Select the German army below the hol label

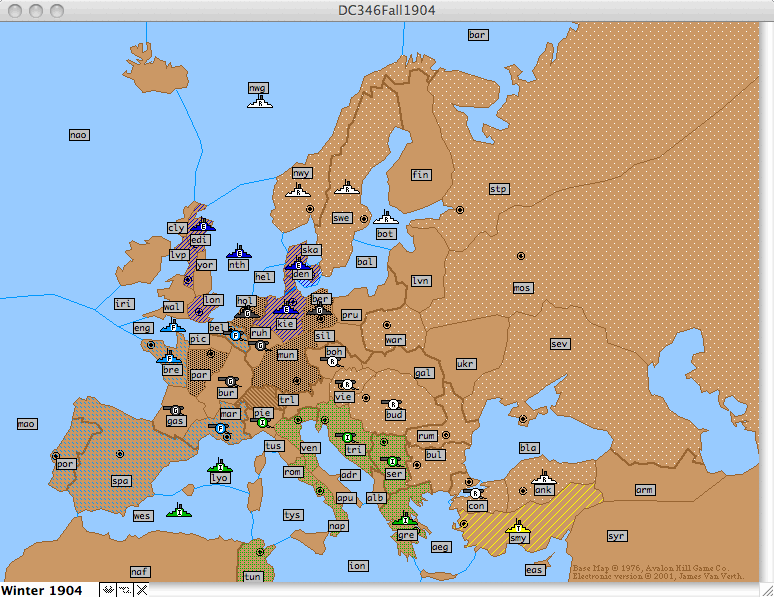point(246,313)
